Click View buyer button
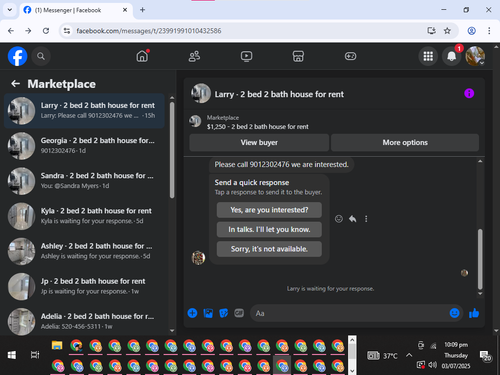The width and height of the screenshot is (500, 375). coord(259,143)
